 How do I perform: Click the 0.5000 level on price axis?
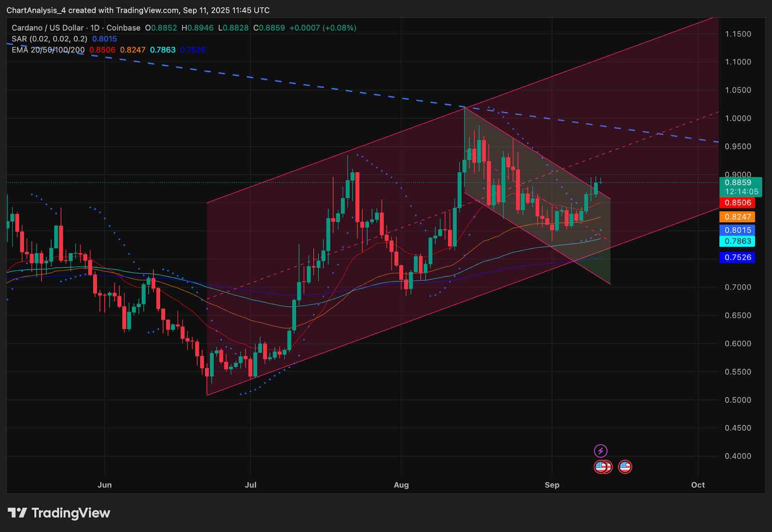(738, 400)
